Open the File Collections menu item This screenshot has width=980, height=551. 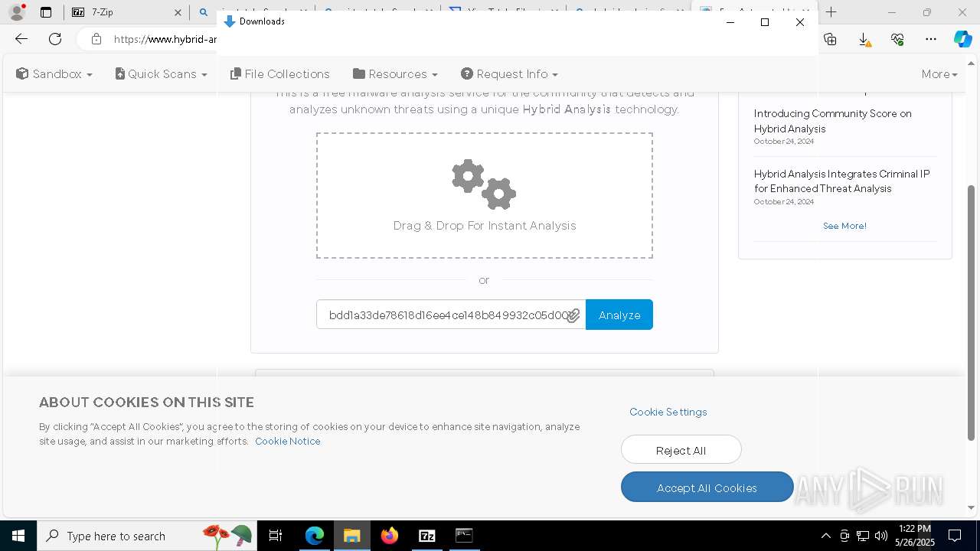pos(280,74)
